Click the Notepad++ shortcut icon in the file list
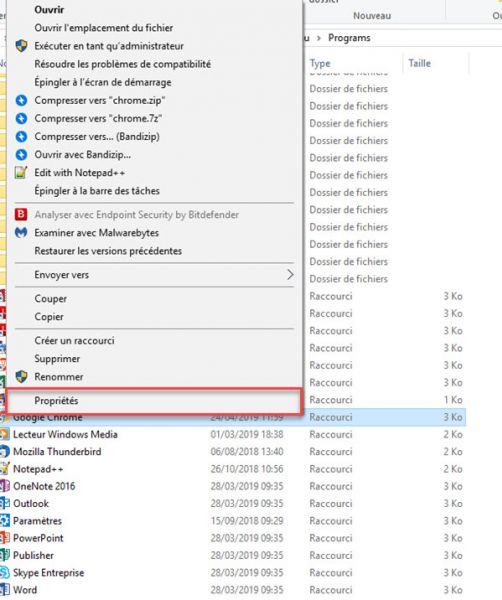This screenshot has height=600, width=502. tap(4, 469)
